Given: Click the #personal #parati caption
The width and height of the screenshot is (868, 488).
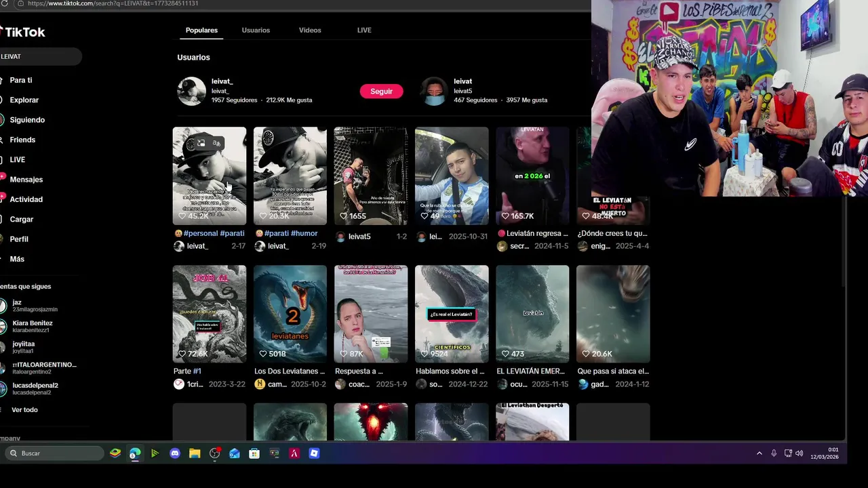Looking at the screenshot, I should point(210,233).
